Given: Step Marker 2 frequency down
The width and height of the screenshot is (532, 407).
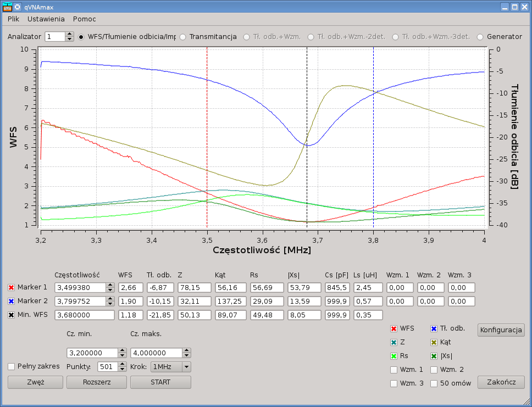Looking at the screenshot, I should point(110,304).
